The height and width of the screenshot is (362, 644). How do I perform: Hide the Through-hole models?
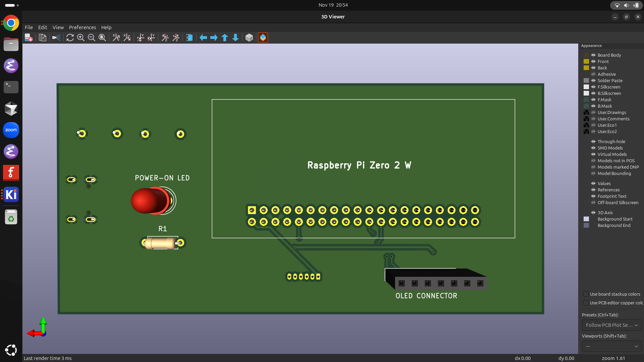[593, 141]
